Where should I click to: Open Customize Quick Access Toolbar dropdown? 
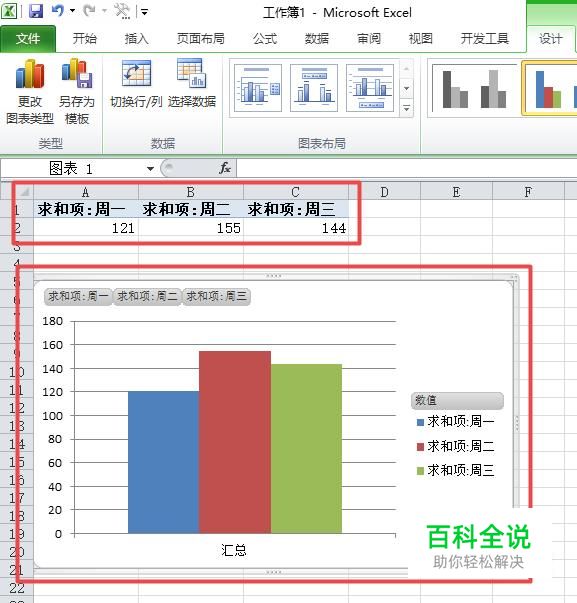click(145, 12)
